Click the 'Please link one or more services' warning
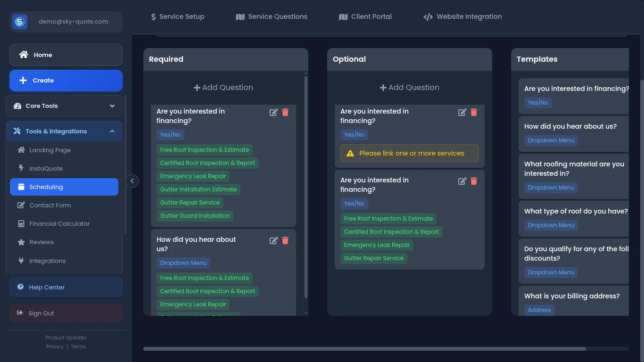This screenshot has width=644, height=362. point(409,153)
